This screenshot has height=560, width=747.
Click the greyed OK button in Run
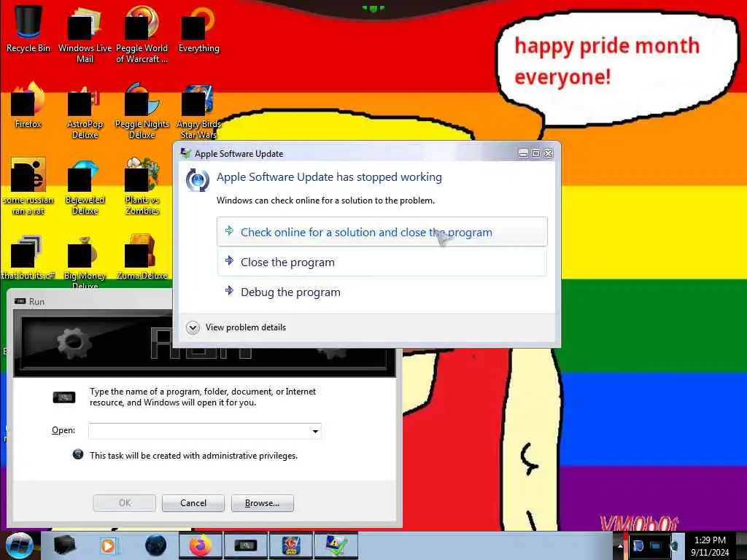(124, 503)
